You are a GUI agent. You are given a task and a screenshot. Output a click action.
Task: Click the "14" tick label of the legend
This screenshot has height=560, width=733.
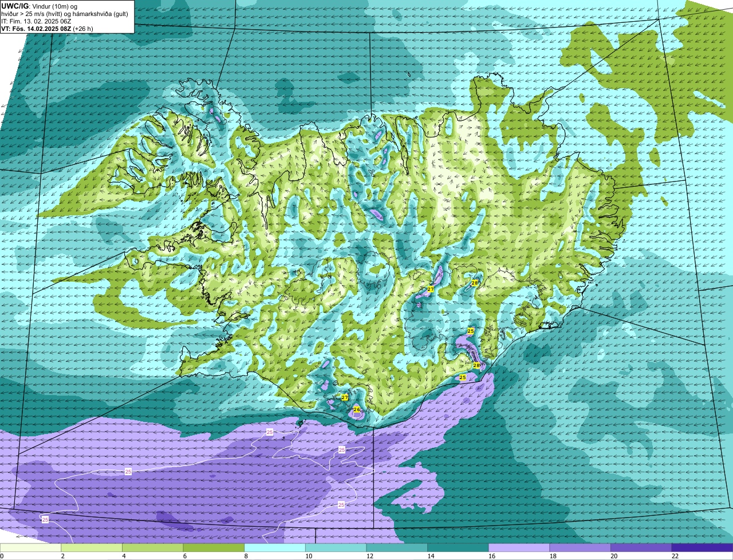[430, 556]
